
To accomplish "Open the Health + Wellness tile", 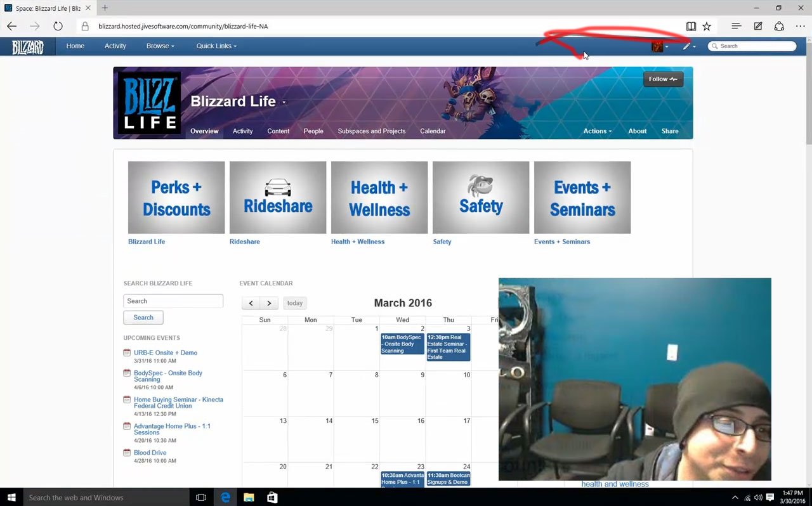I will coord(379,198).
